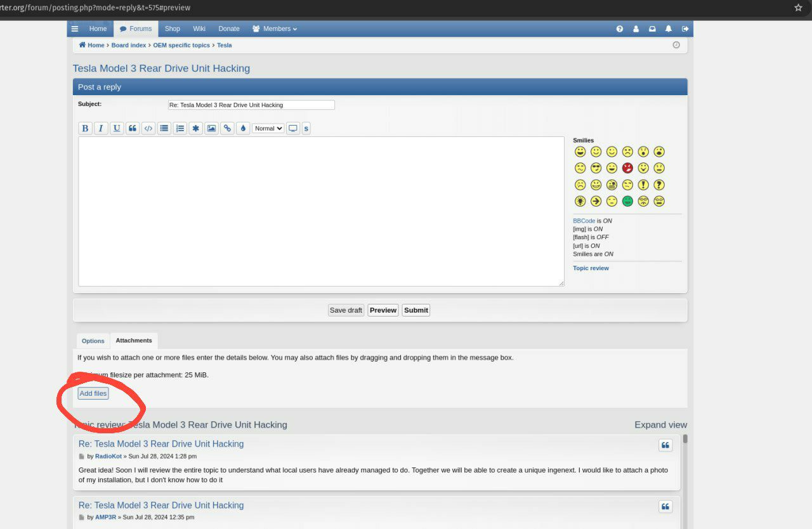Open the topic title heading above Post a reply
Viewport: 812px width, 529px height.
tap(161, 69)
